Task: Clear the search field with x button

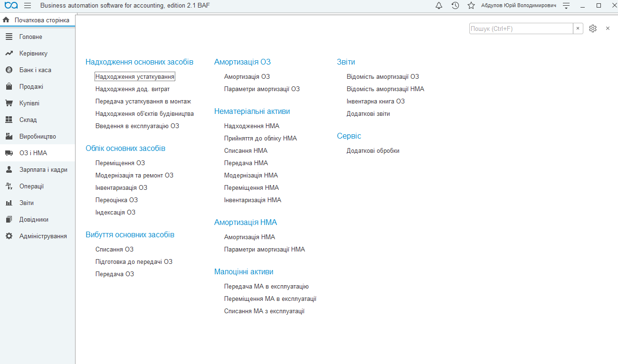Action: coord(578,28)
